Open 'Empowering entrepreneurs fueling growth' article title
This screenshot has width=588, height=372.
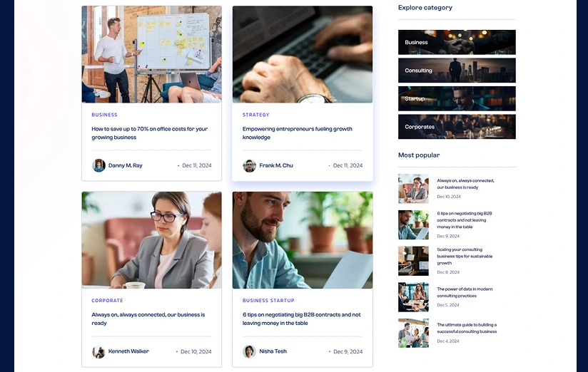pyautogui.click(x=298, y=133)
